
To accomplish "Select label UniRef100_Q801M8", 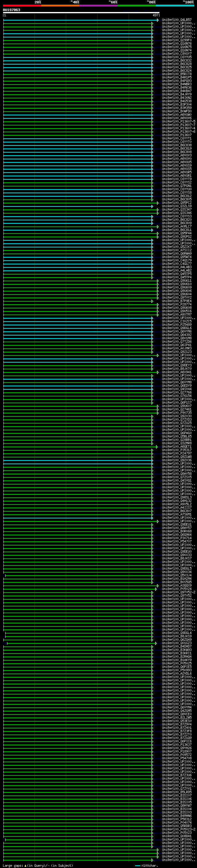I will coord(177,338).
